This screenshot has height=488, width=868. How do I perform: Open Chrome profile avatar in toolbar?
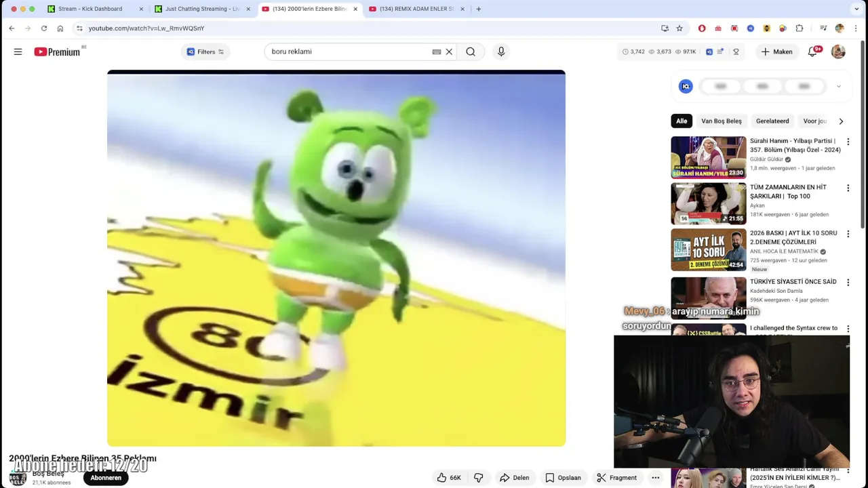pyautogui.click(x=840, y=28)
